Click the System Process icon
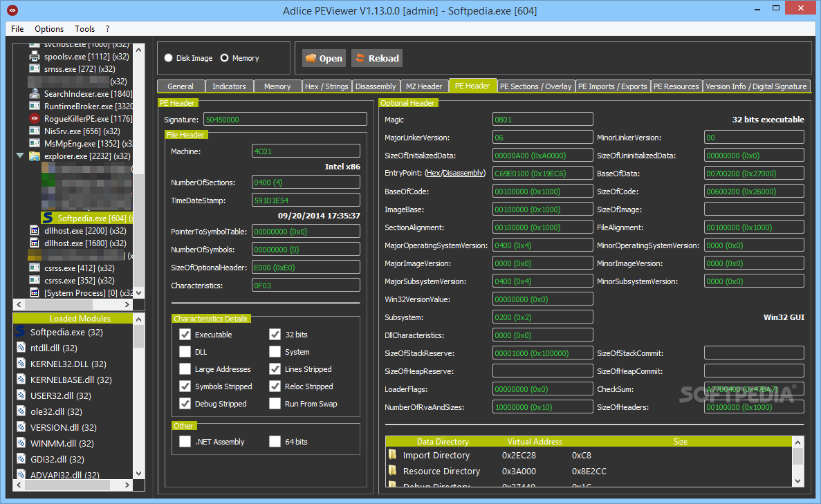This screenshot has width=821, height=504. click(35, 292)
